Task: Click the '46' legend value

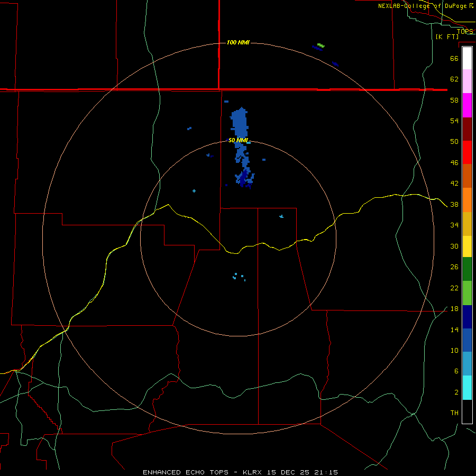Action: (454, 163)
